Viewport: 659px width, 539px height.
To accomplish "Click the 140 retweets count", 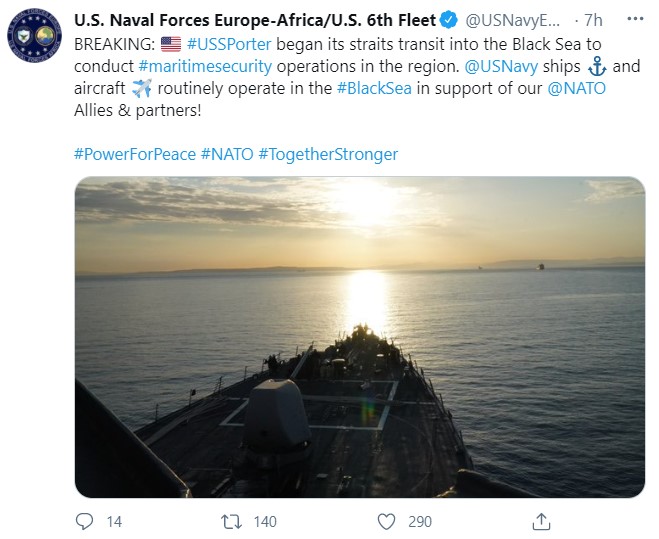I will pos(265,521).
